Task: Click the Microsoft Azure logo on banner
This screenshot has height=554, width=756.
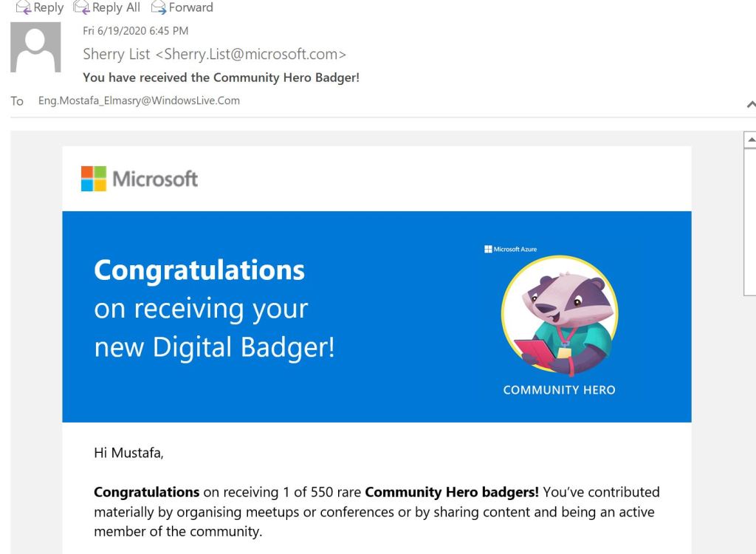Action: click(510, 250)
